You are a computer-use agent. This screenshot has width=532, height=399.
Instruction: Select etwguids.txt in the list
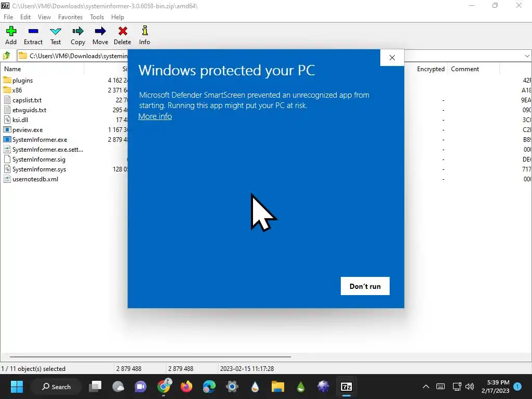pos(29,110)
